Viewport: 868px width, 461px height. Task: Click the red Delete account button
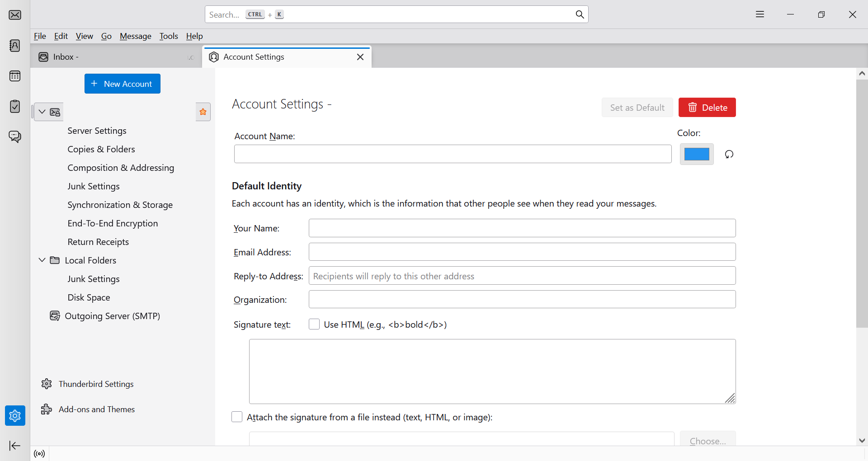pyautogui.click(x=707, y=108)
